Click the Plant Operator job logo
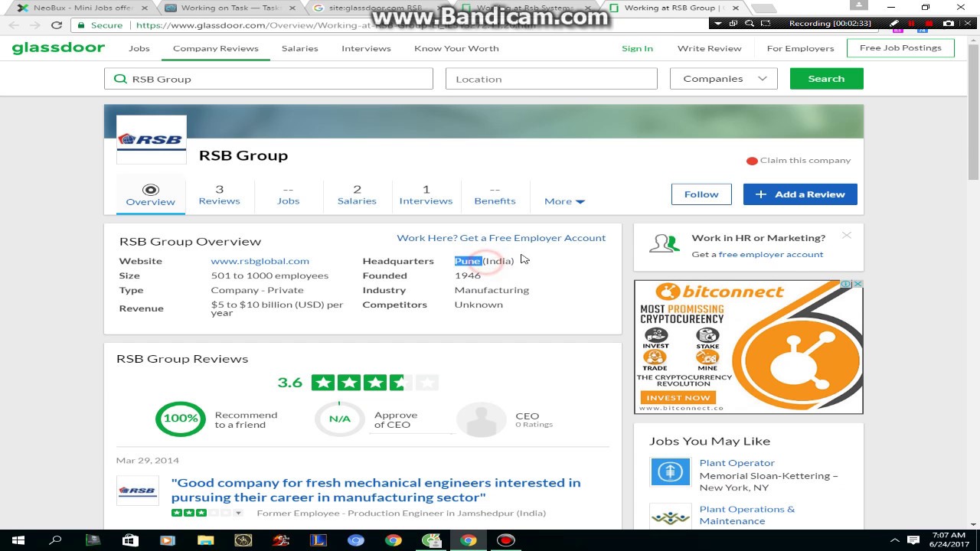The image size is (980, 551). point(670,471)
